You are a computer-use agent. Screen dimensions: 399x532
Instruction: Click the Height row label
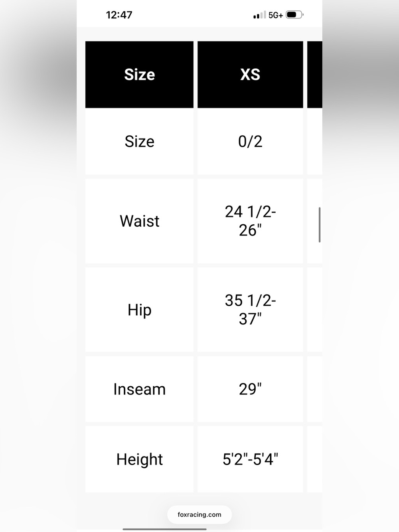point(139,459)
